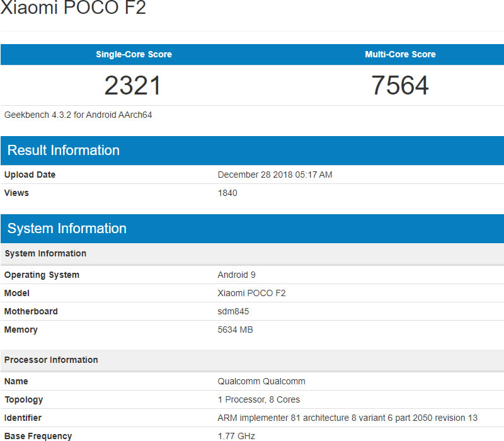Click the Geekbench 4.3.2 for Android text
Image resolution: width=504 pixels, height=441 pixels.
(78, 115)
